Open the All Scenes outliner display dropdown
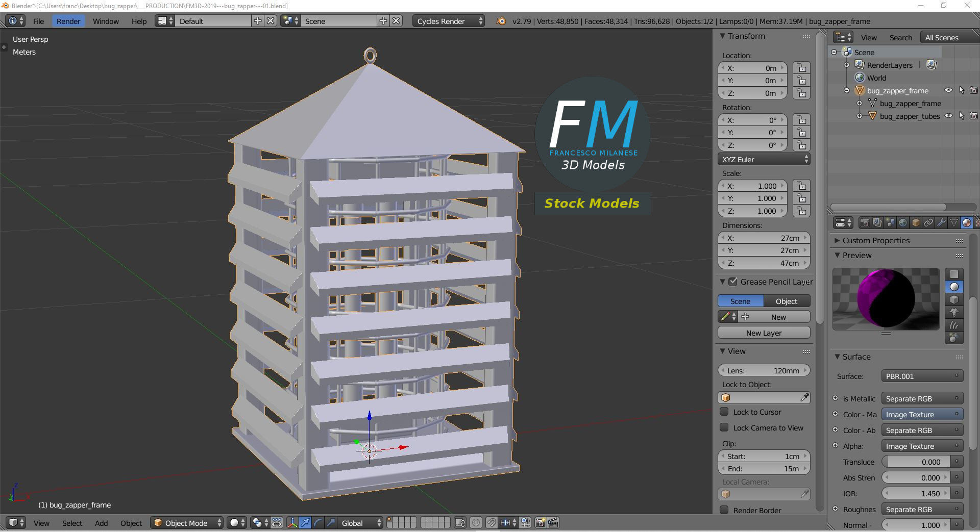 949,37
